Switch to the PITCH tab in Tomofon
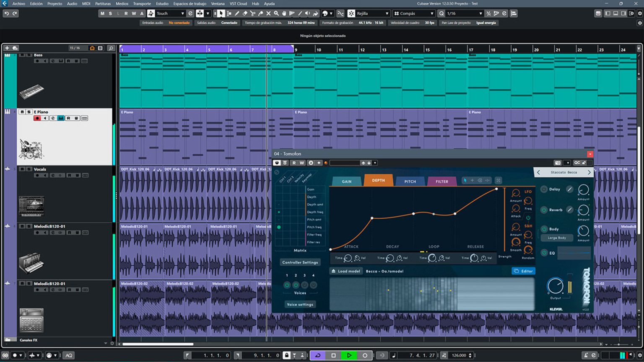 [x=410, y=181]
